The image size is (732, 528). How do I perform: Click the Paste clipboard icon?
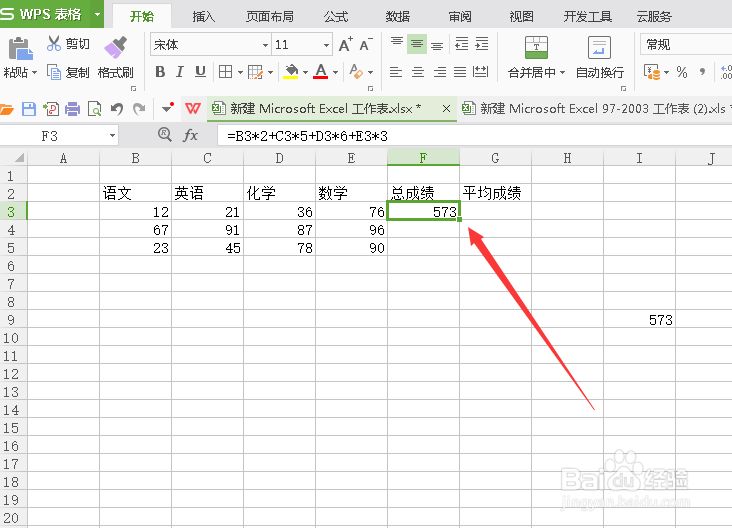point(20,49)
